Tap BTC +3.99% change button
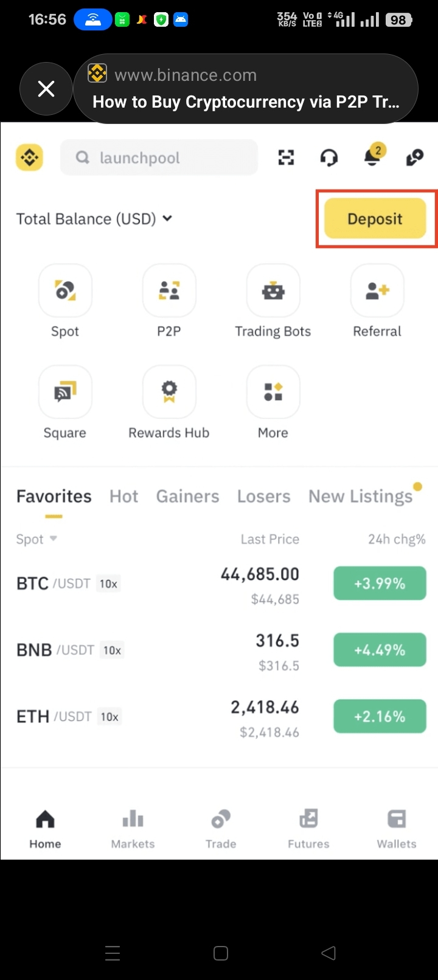The image size is (438, 980). point(380,584)
